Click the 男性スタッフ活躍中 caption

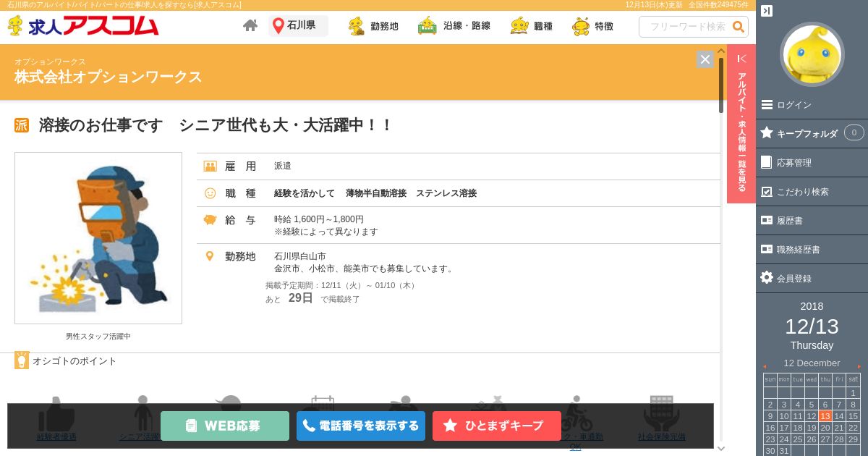(x=98, y=337)
